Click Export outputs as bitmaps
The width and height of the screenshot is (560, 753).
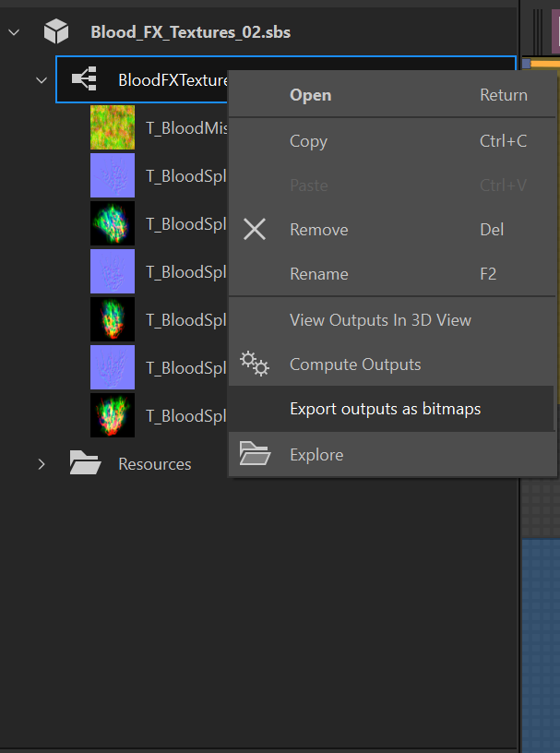385,409
